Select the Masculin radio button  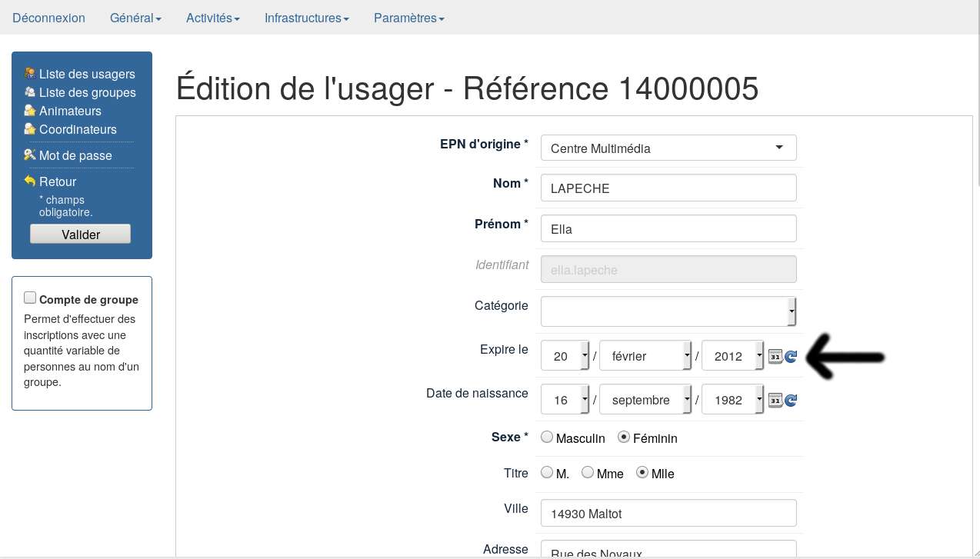[x=547, y=438]
